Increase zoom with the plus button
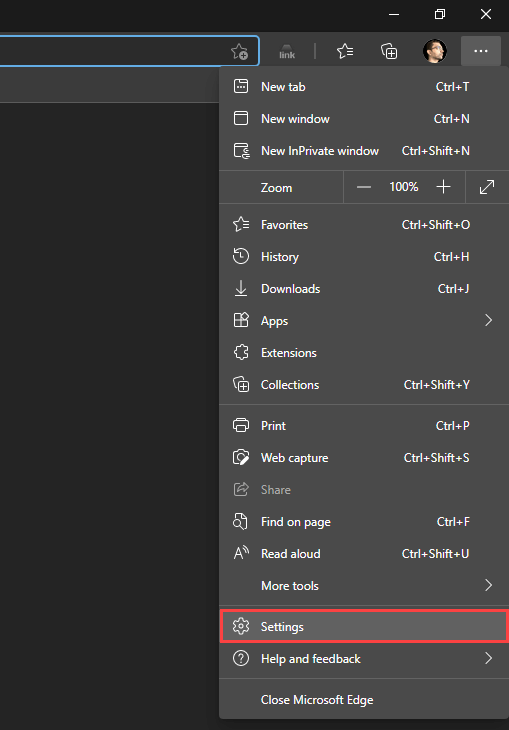 point(443,187)
